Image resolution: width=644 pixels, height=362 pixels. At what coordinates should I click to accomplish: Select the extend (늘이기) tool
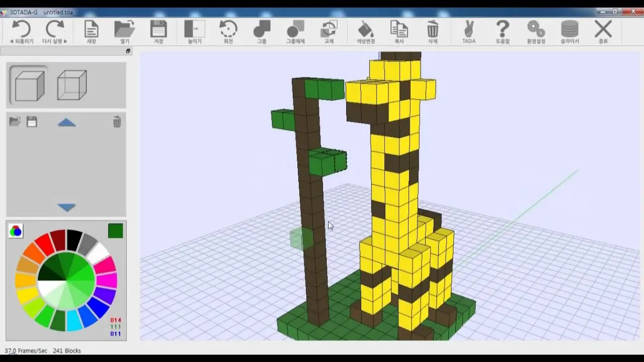click(195, 32)
